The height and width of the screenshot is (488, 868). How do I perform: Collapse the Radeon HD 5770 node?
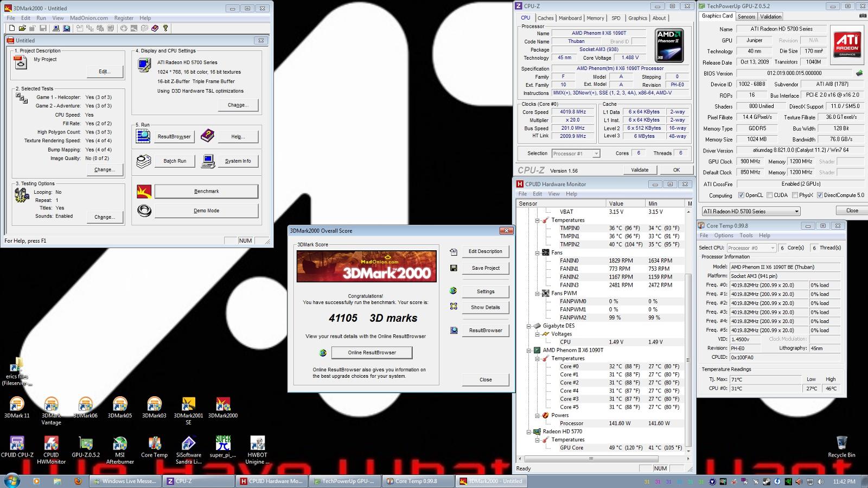point(528,432)
